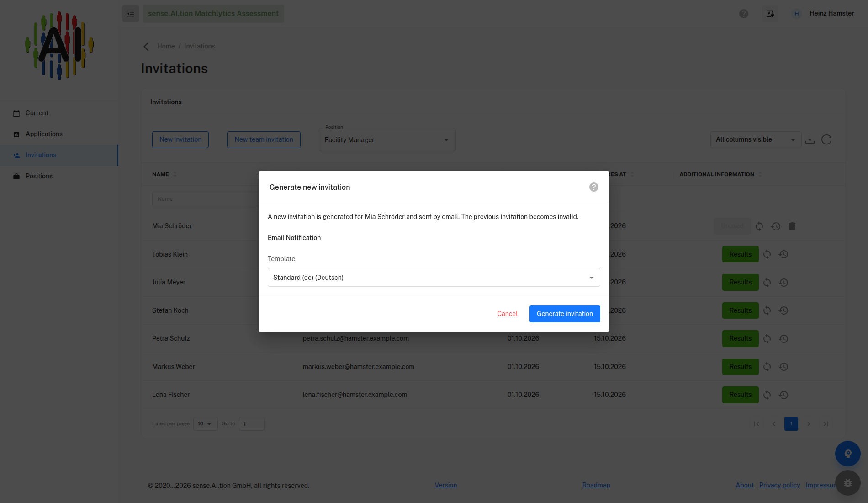Click the refresh table icon
The width and height of the screenshot is (868, 503).
(826, 139)
